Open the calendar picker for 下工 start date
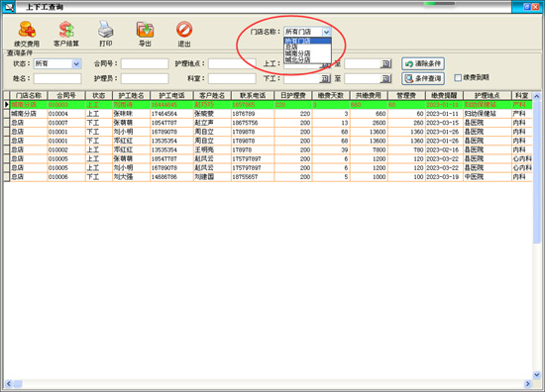545x392 pixels. coord(325,78)
